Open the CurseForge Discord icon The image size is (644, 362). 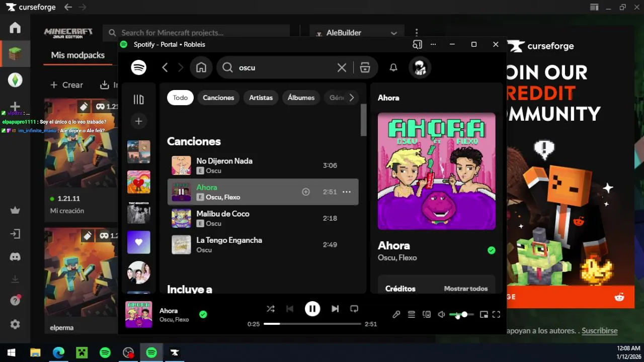pyautogui.click(x=15, y=257)
